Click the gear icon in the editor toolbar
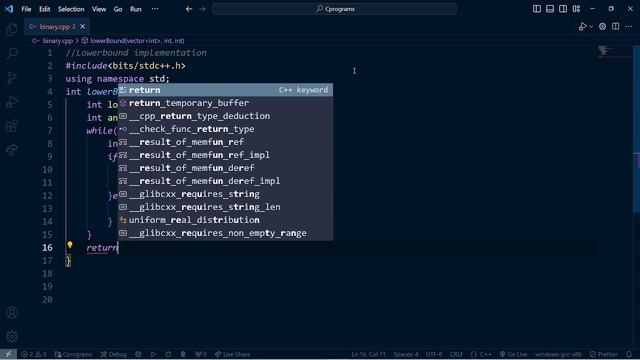 pyautogui.click(x=602, y=27)
